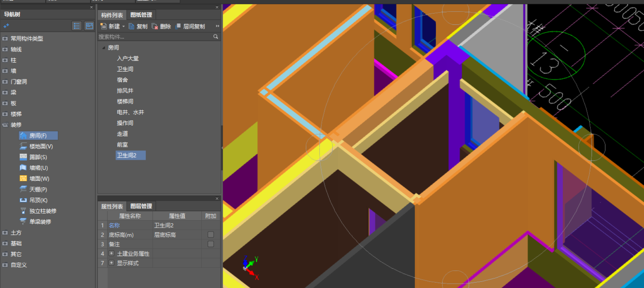Screen dimensions: 644x288
Task: Click the 名称 value cell 卫生间2
Action: coord(177,226)
